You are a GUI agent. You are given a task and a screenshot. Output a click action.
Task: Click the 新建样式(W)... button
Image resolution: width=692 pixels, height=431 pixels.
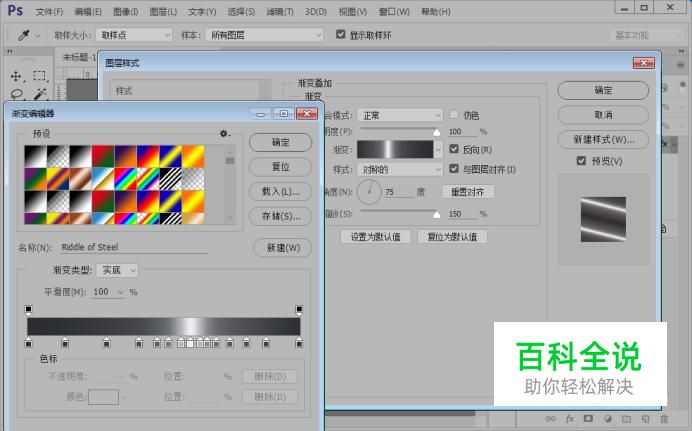(x=603, y=139)
